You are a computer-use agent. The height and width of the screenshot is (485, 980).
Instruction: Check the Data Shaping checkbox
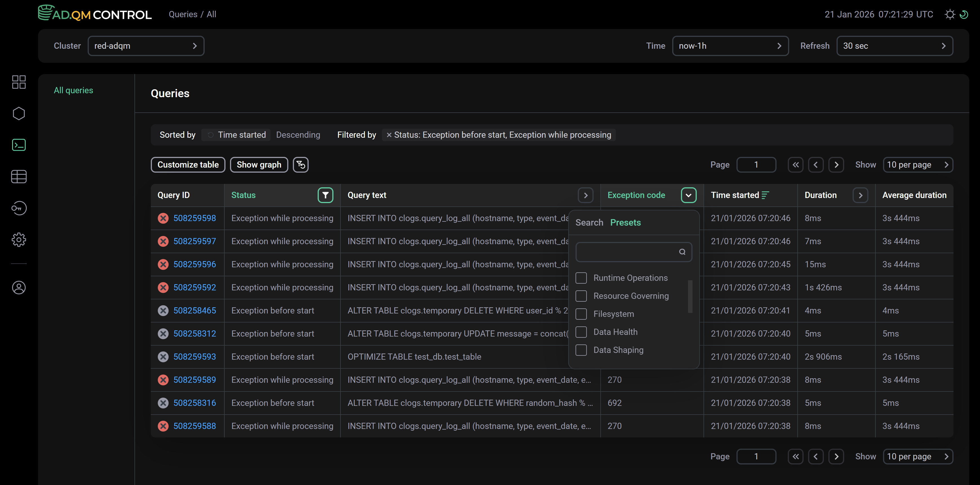[x=581, y=350]
